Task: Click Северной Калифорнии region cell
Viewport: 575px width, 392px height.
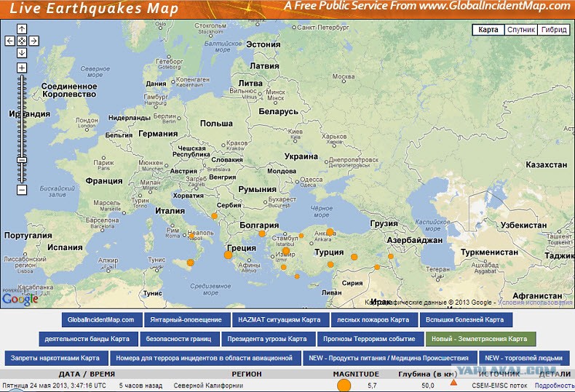Action: 208,385
